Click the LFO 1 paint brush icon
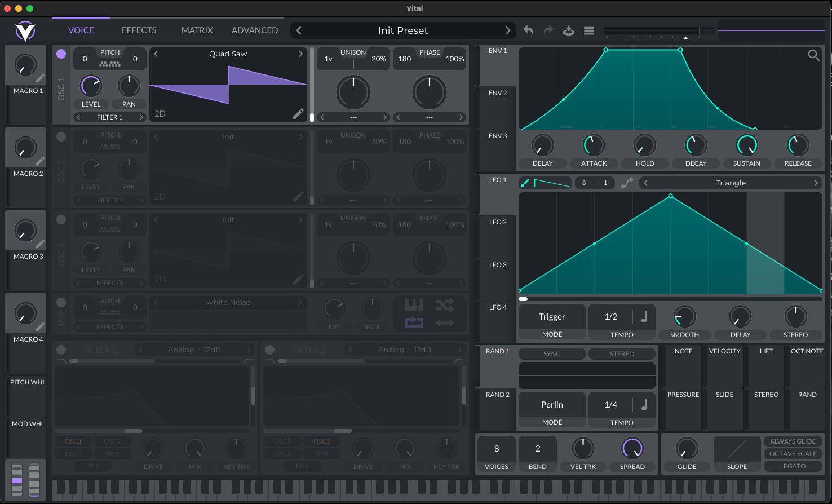 525,183
